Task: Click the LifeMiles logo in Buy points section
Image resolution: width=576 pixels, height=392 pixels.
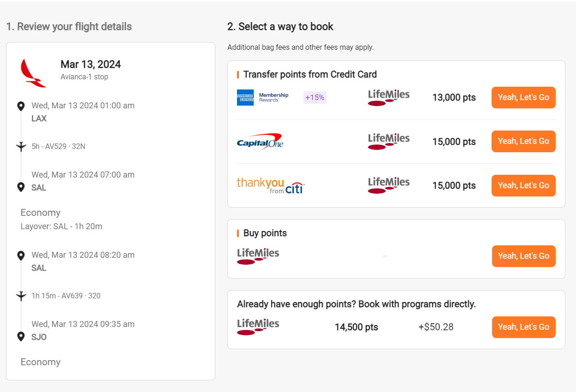Action: (x=258, y=255)
